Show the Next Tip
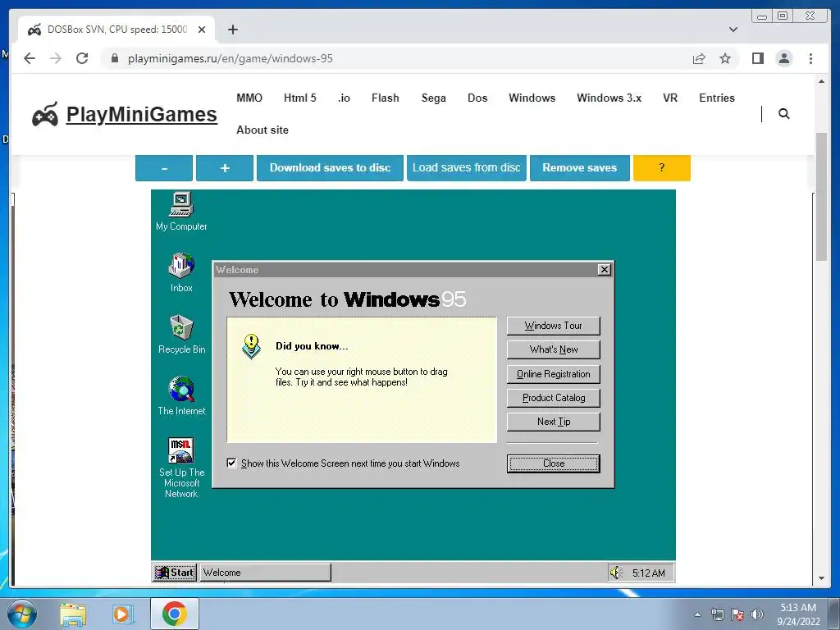Image resolution: width=840 pixels, height=630 pixels. click(x=554, y=422)
